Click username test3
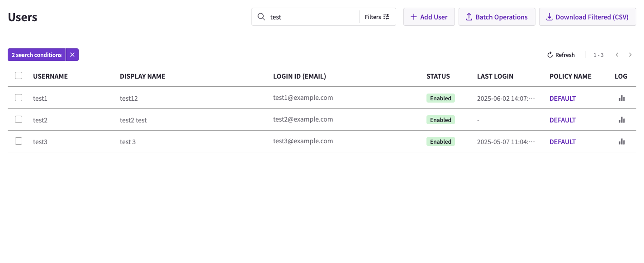The image size is (644, 263). click(x=40, y=142)
